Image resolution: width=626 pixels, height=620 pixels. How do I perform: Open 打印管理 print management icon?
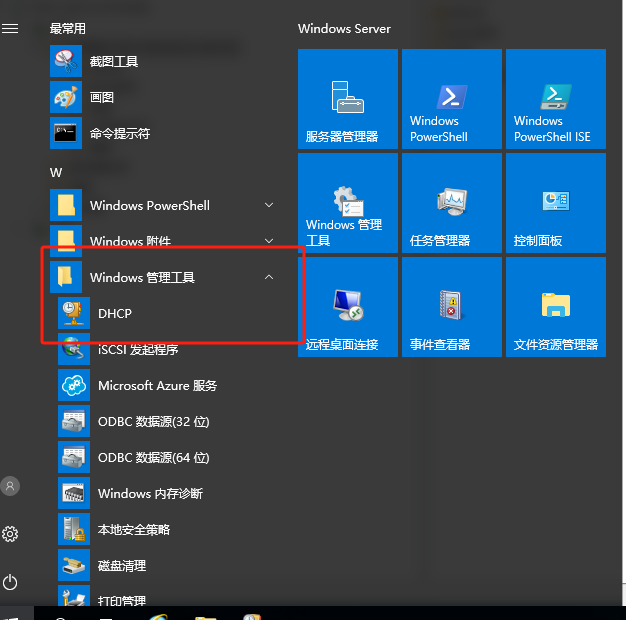[x=74, y=596]
